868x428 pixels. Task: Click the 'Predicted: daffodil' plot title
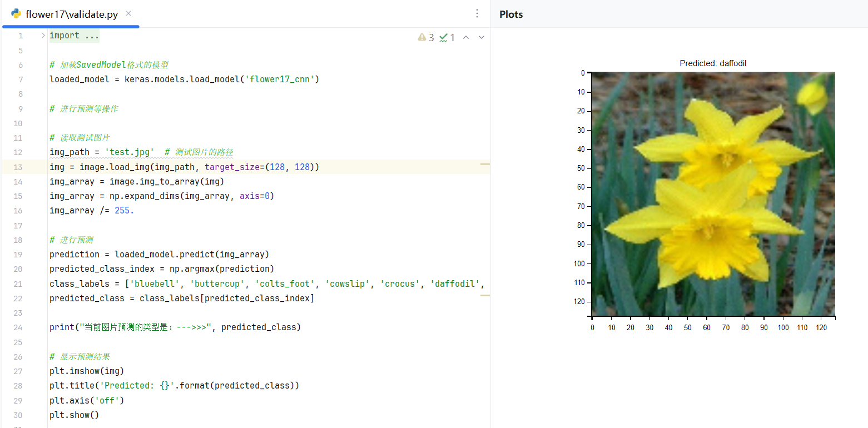pyautogui.click(x=713, y=63)
